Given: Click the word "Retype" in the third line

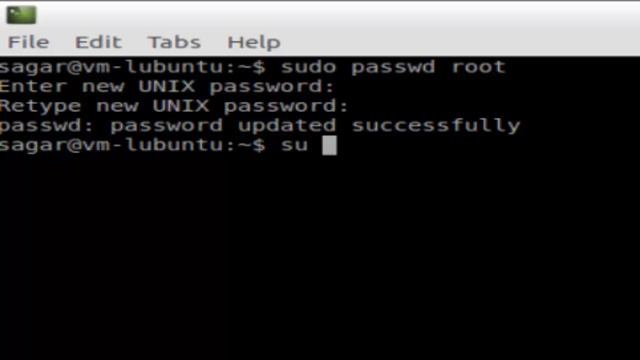Looking at the screenshot, I should pyautogui.click(x=40, y=108).
